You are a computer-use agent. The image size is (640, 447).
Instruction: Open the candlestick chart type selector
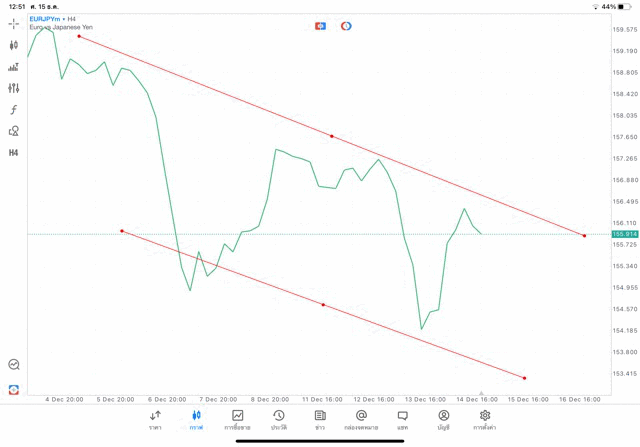click(x=13, y=45)
